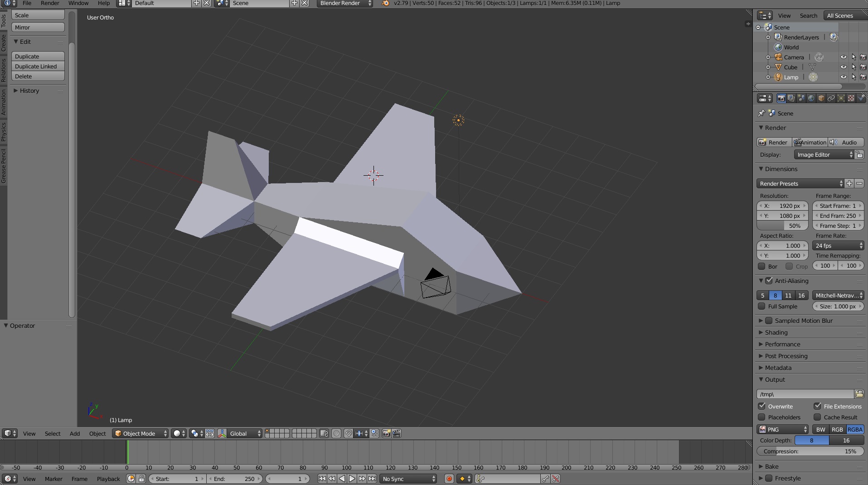
Task: Open the Object Mode dropdown
Action: [x=141, y=433]
